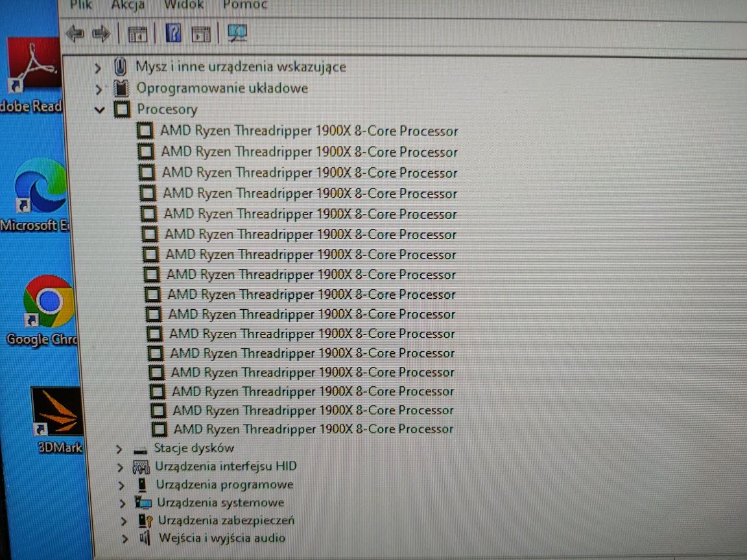The width and height of the screenshot is (747, 560).
Task: Click the 3DMark desktop shortcut
Action: [57, 420]
